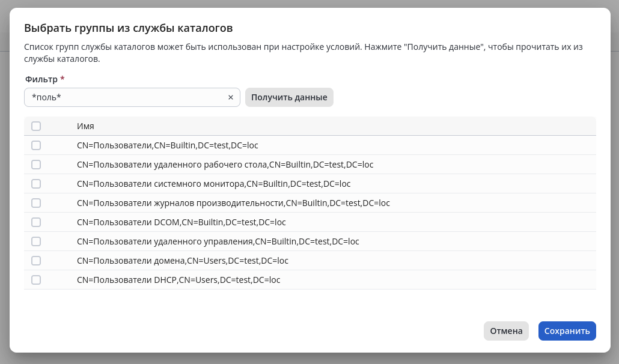Clear the filter field with the X icon

click(x=231, y=97)
